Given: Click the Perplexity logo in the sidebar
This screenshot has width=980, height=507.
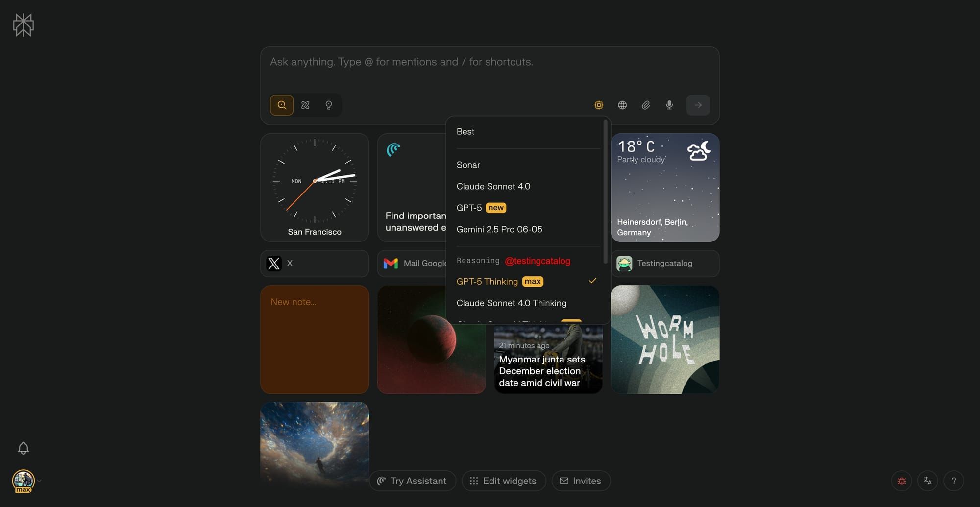Looking at the screenshot, I should click(x=23, y=25).
